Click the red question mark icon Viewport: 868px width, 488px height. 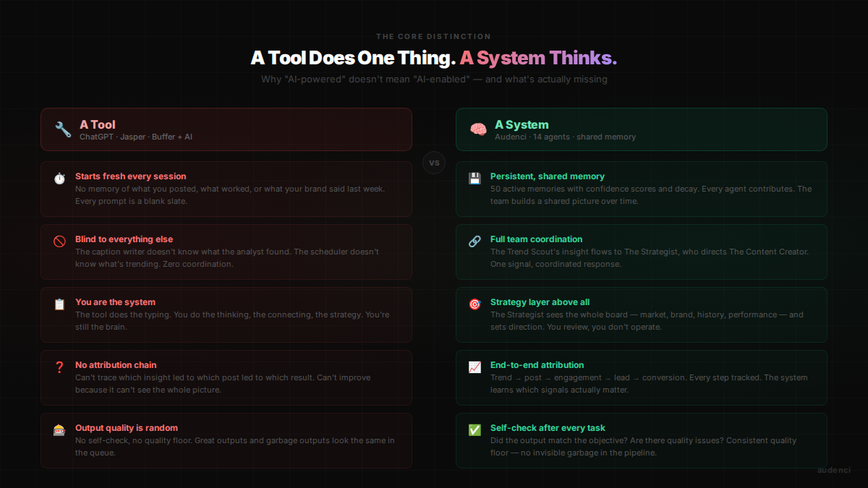(59, 367)
